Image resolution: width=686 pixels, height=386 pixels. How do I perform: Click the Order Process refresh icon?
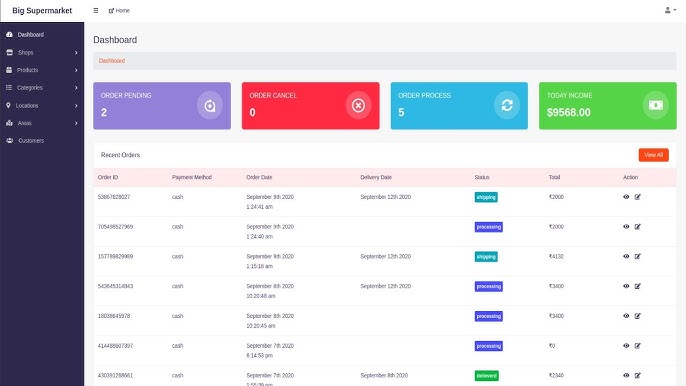click(x=507, y=105)
